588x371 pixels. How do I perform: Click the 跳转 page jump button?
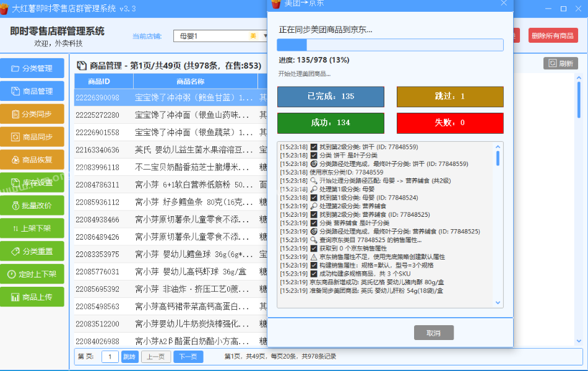129,357
